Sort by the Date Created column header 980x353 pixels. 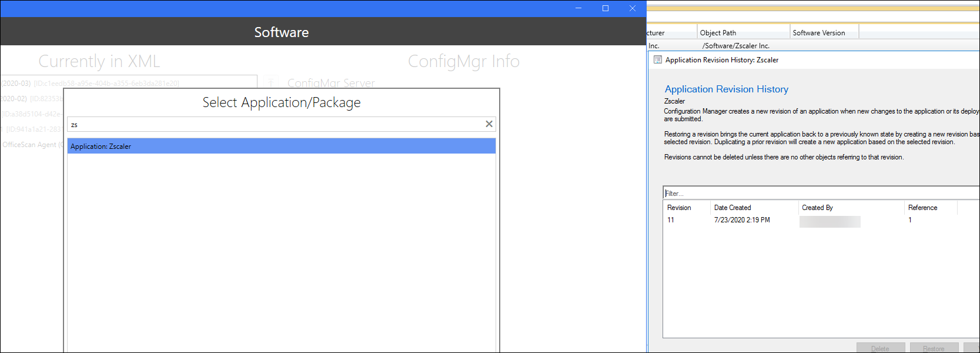754,208
